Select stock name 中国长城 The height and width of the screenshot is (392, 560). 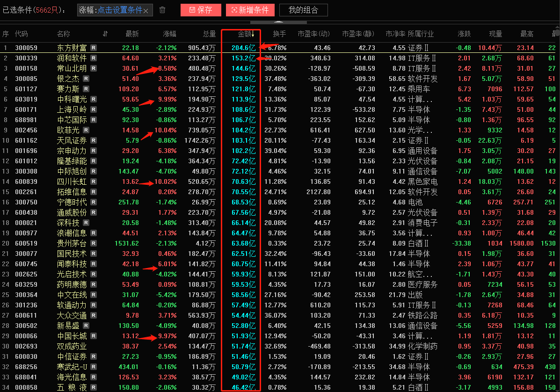[x=72, y=336]
